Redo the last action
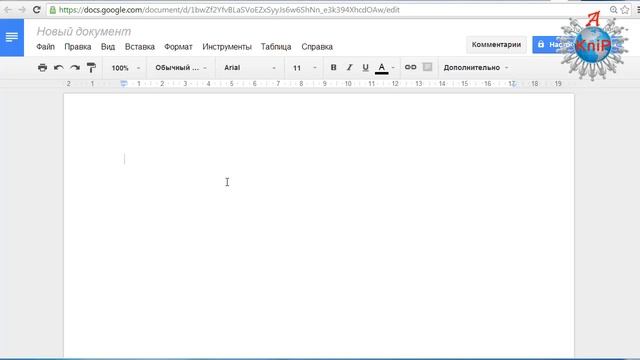The height and width of the screenshot is (360, 640). pyautogui.click(x=75, y=68)
